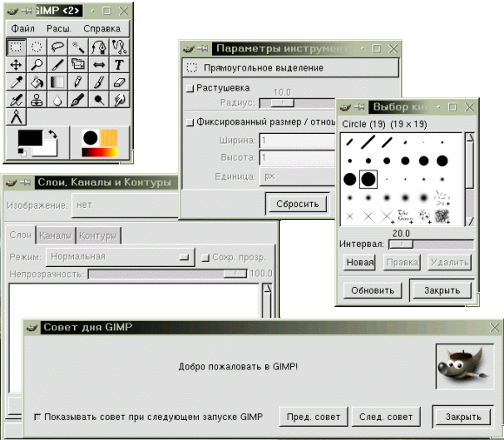Viewport: 504px width, 440px height.
Task: Open the active brush indicator in toolbox
Action: pos(90,137)
